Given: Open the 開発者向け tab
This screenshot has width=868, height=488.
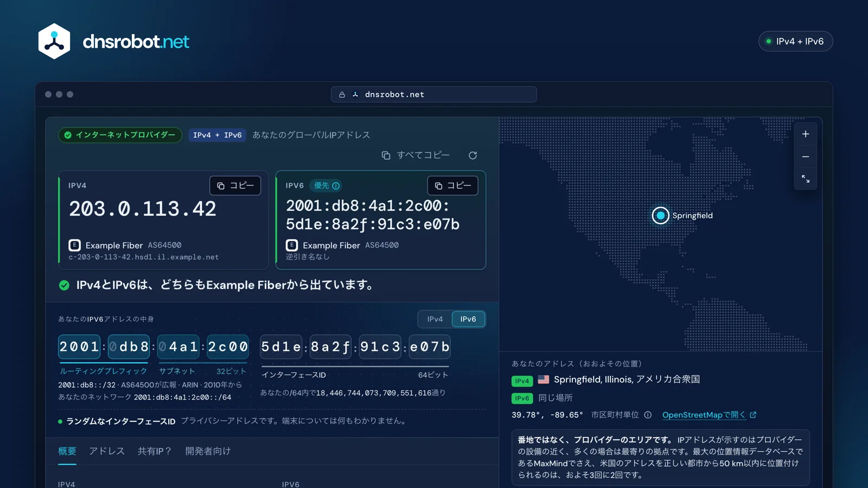Looking at the screenshot, I should [x=208, y=451].
